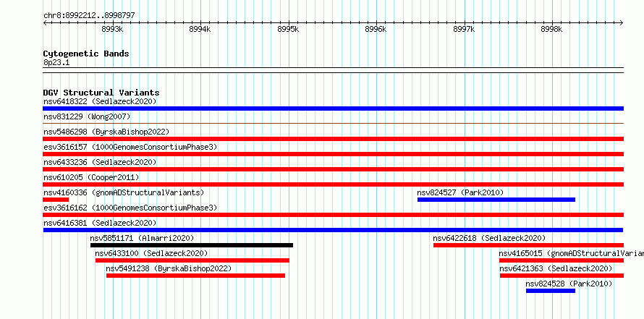Select the red esv3616157 variant bar
Viewport: 644px width, 319px height.
tap(333, 154)
